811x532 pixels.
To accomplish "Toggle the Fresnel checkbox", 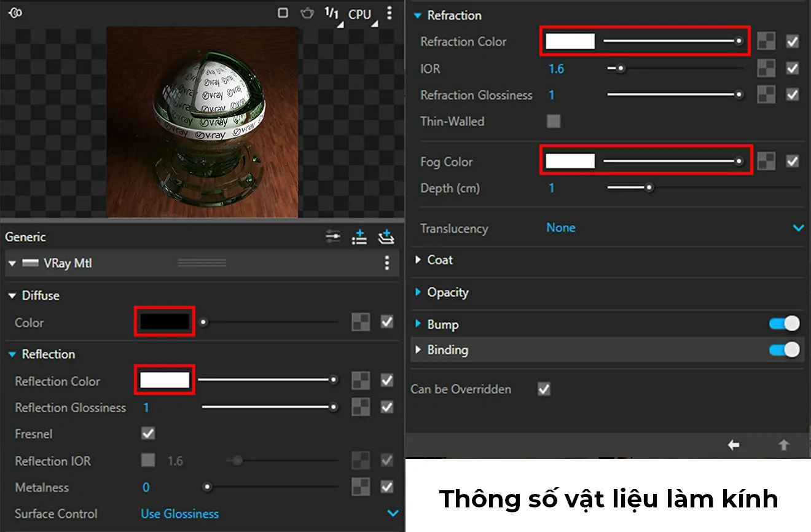I will 147,434.
